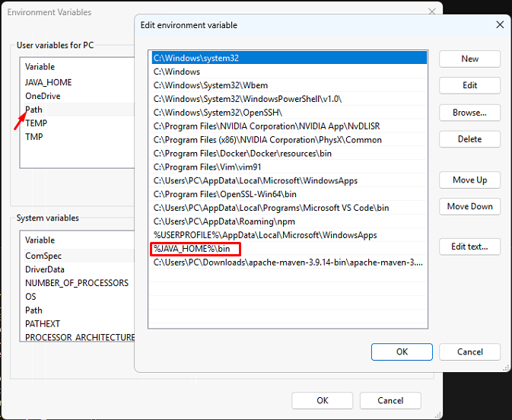
Task: Select the apache-maven path entry
Action: click(289, 262)
